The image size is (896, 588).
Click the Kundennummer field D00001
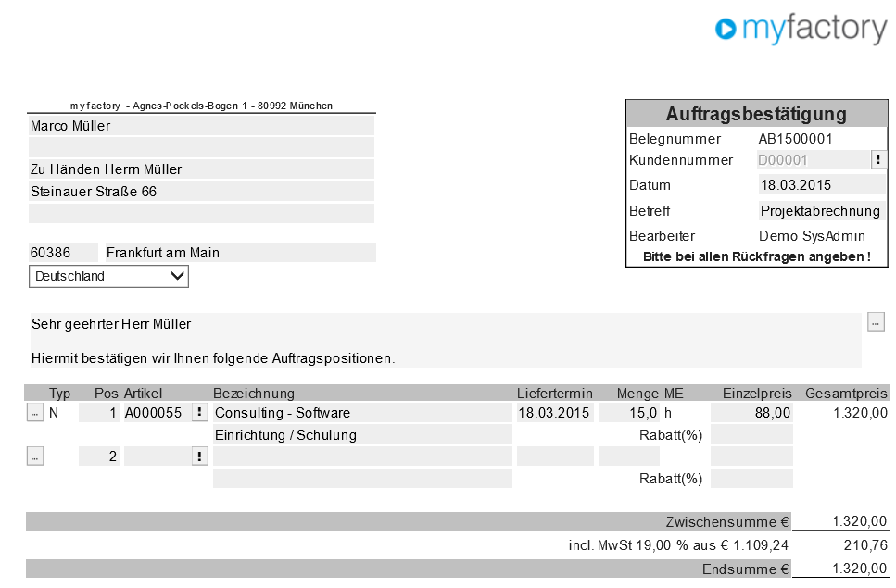tap(814, 160)
